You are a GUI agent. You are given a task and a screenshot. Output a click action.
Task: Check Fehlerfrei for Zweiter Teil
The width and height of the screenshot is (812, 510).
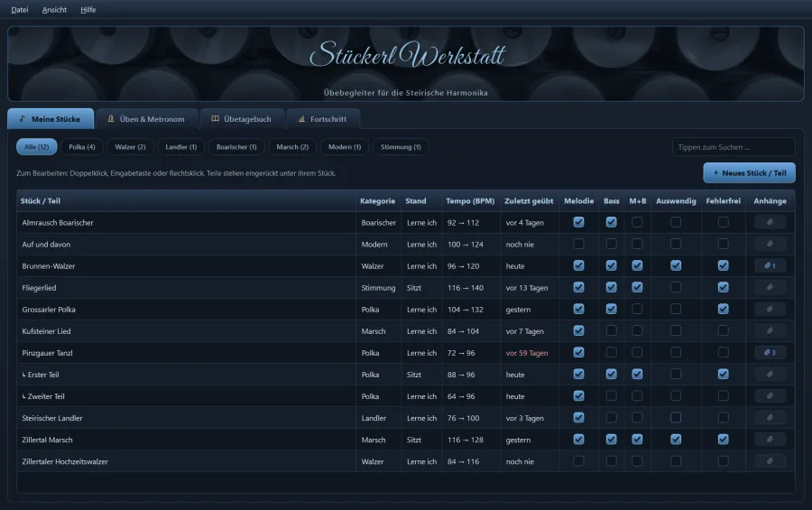724,396
